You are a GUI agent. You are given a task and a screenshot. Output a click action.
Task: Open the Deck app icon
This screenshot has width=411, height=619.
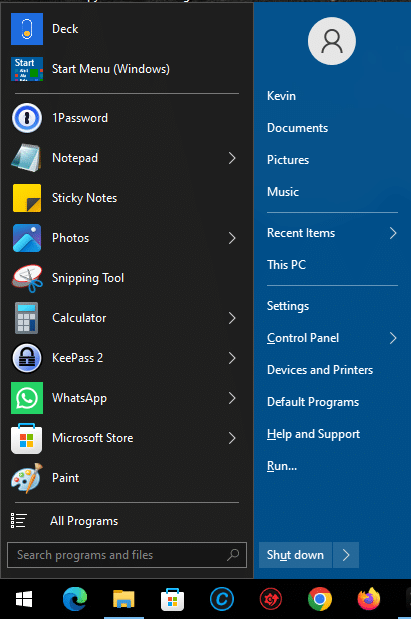tap(27, 29)
